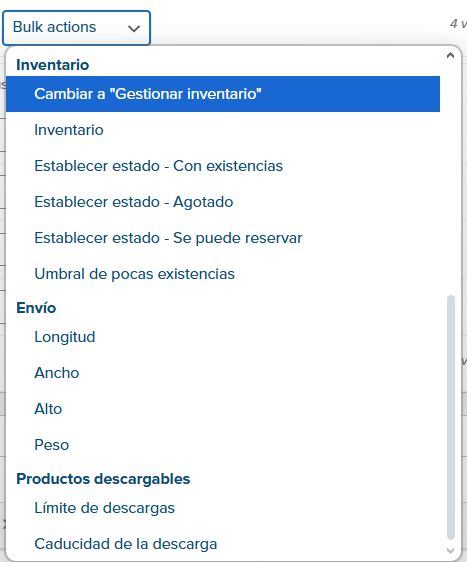Choose the Ancho option
467x562 pixels.
(x=223, y=373)
